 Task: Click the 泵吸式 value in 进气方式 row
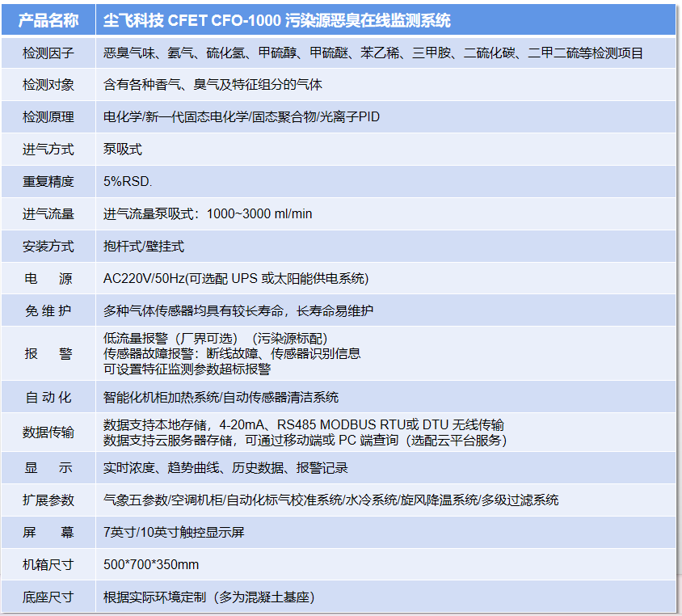tap(123, 150)
